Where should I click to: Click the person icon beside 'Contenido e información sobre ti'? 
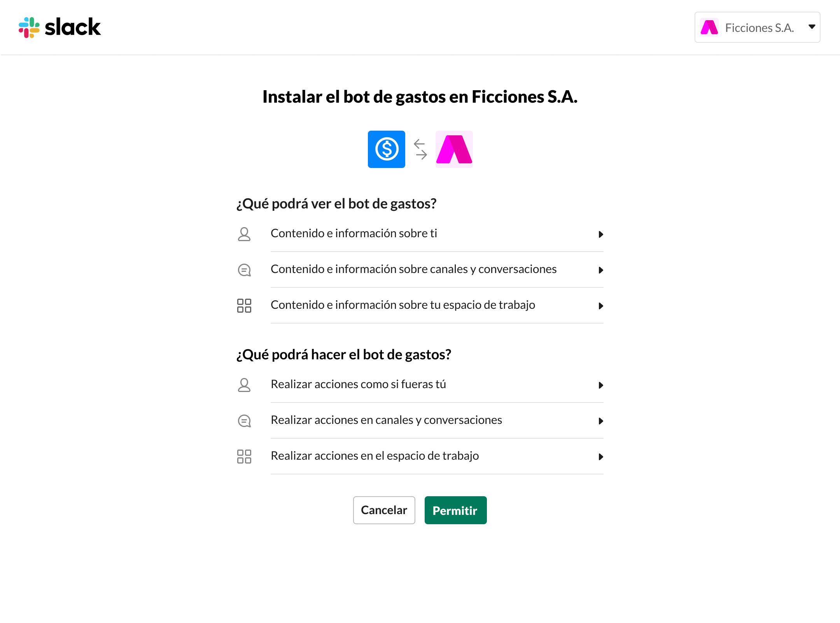244,234
